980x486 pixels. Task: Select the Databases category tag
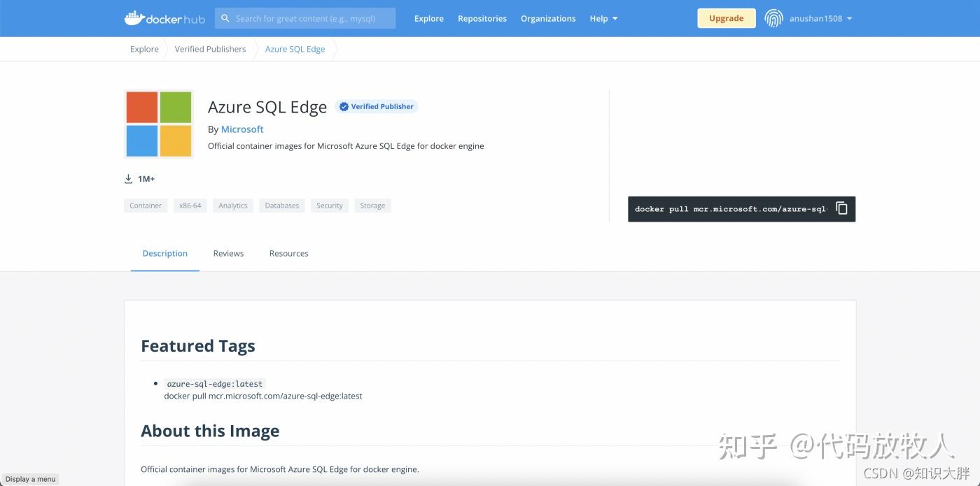pyautogui.click(x=281, y=205)
